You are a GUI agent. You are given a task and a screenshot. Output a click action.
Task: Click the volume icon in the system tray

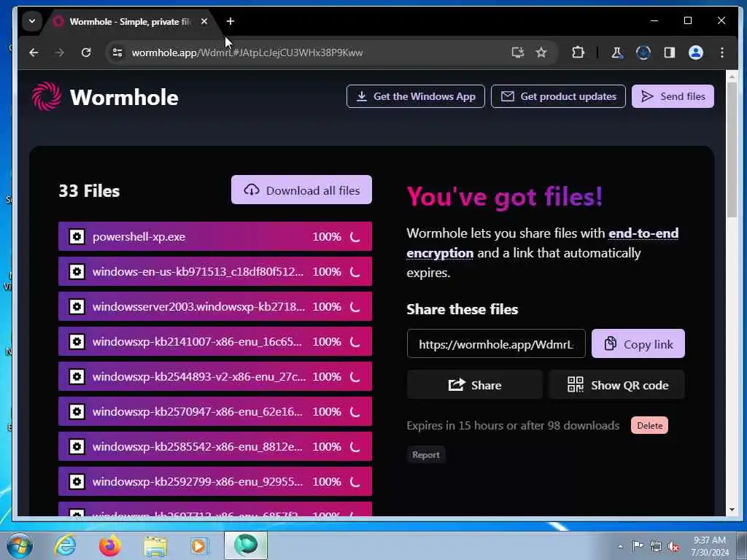673,547
